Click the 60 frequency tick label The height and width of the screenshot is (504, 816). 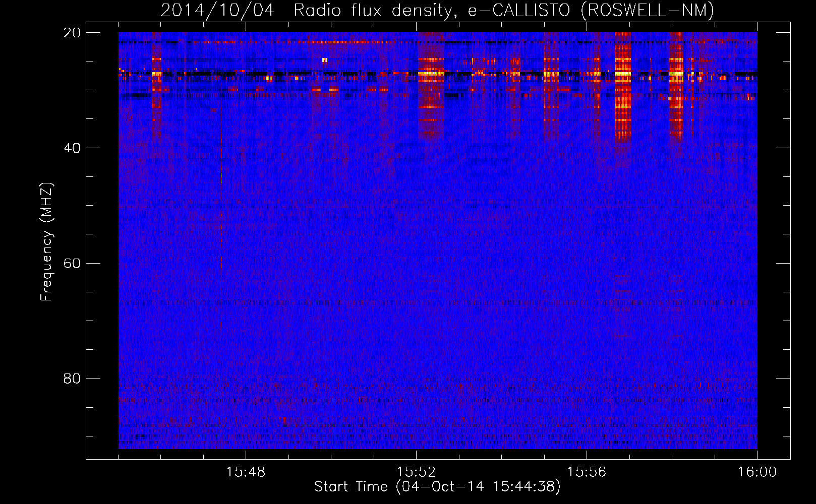click(x=72, y=263)
